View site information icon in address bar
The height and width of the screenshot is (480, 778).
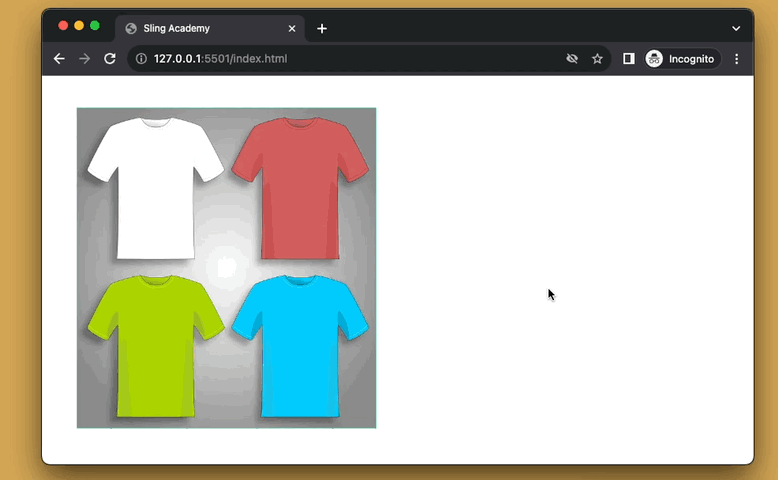[141, 59]
